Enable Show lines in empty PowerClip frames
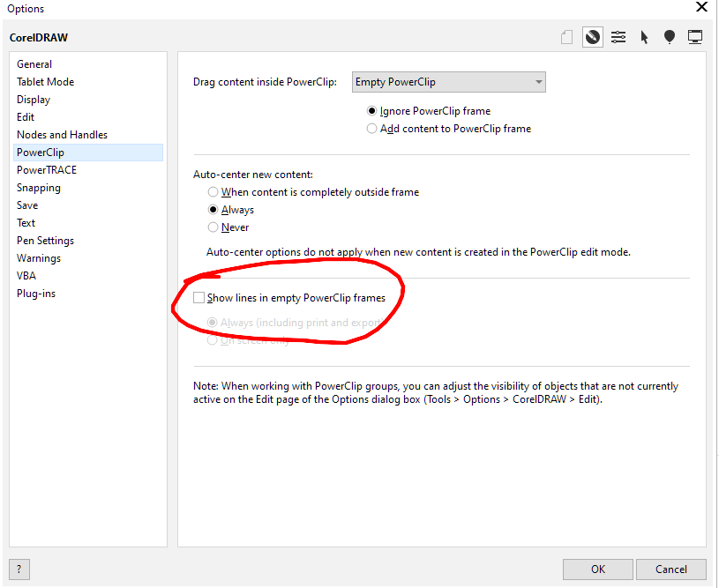The width and height of the screenshot is (719, 588). 289,298
